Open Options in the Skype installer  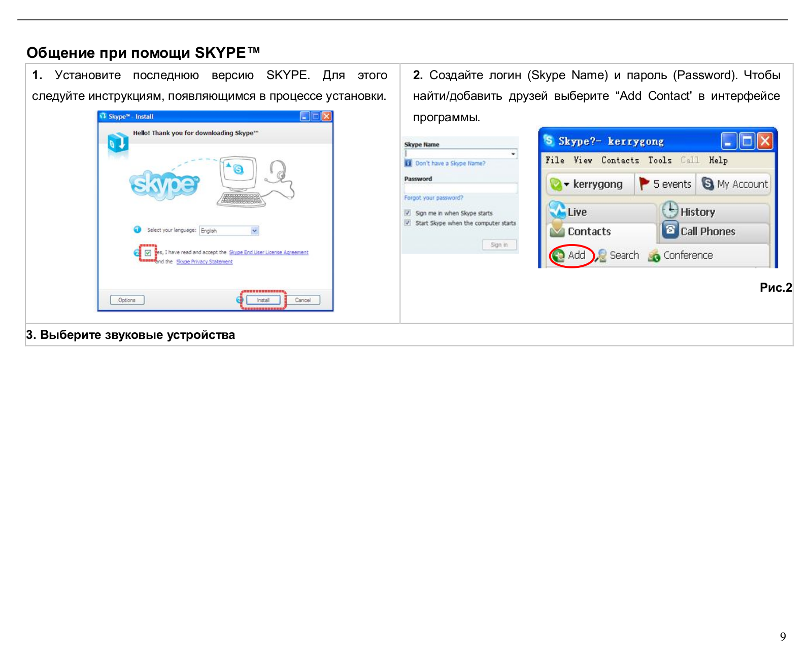point(127,300)
